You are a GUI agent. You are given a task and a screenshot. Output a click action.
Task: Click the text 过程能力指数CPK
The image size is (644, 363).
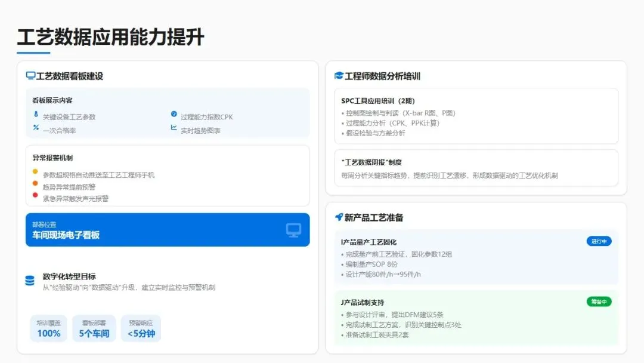coord(206,117)
